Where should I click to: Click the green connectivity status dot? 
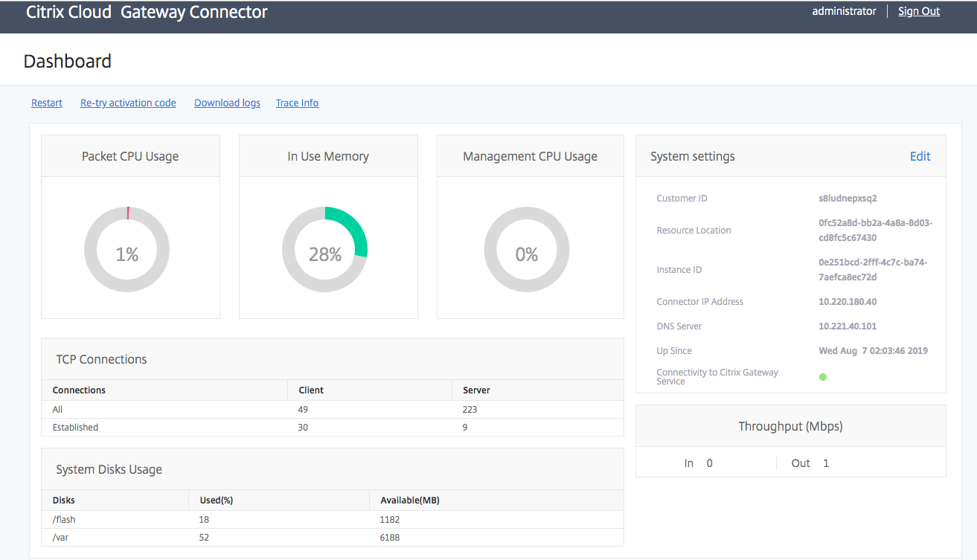[823, 377]
